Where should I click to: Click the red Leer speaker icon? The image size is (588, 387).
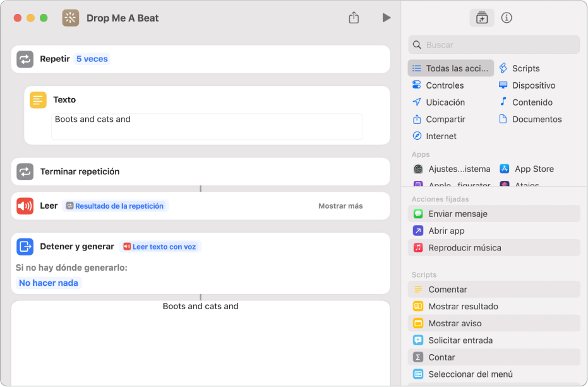pos(25,206)
